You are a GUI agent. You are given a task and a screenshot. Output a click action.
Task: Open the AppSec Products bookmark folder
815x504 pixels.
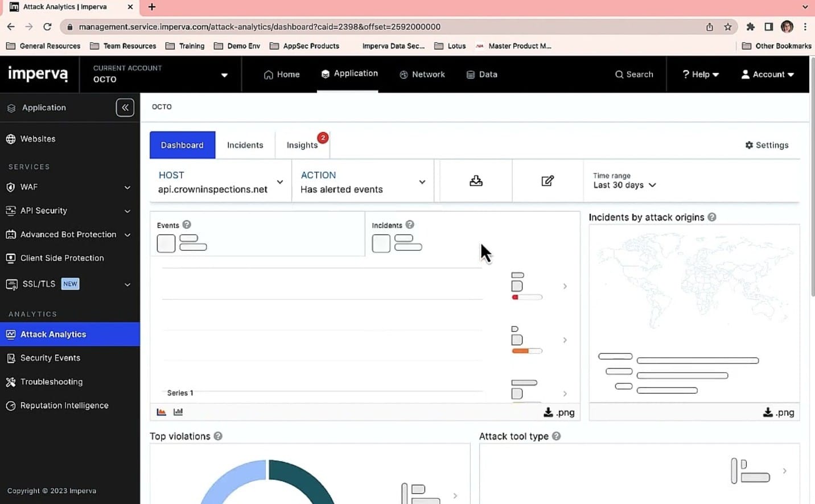(304, 46)
